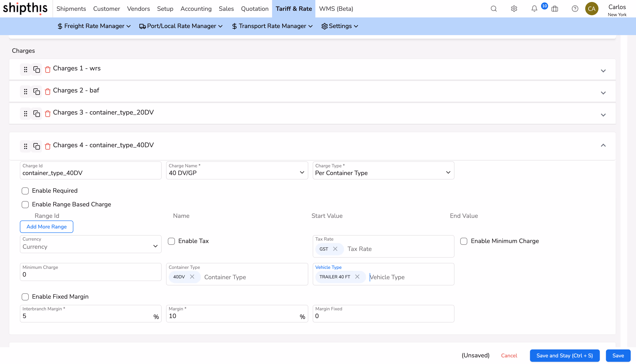Grab drag handle of Charges 1 - wrs
The width and height of the screenshot is (636, 364).
coord(26,70)
